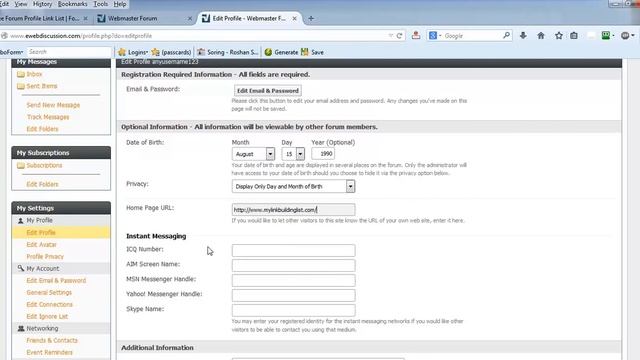Click RoboForm Logins toolbar icon

(x=122, y=52)
